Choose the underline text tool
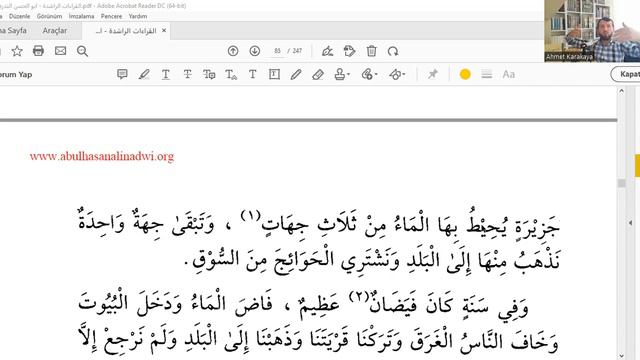The height and width of the screenshot is (360, 640). pos(166,74)
